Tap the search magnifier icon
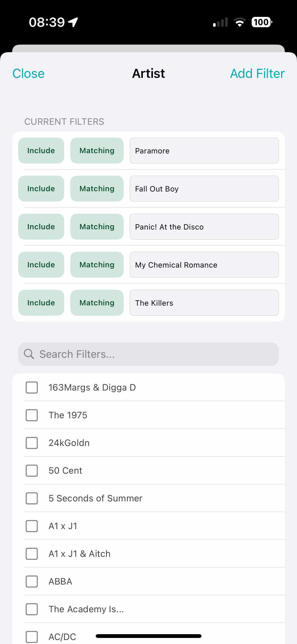The width and height of the screenshot is (297, 644). point(29,354)
